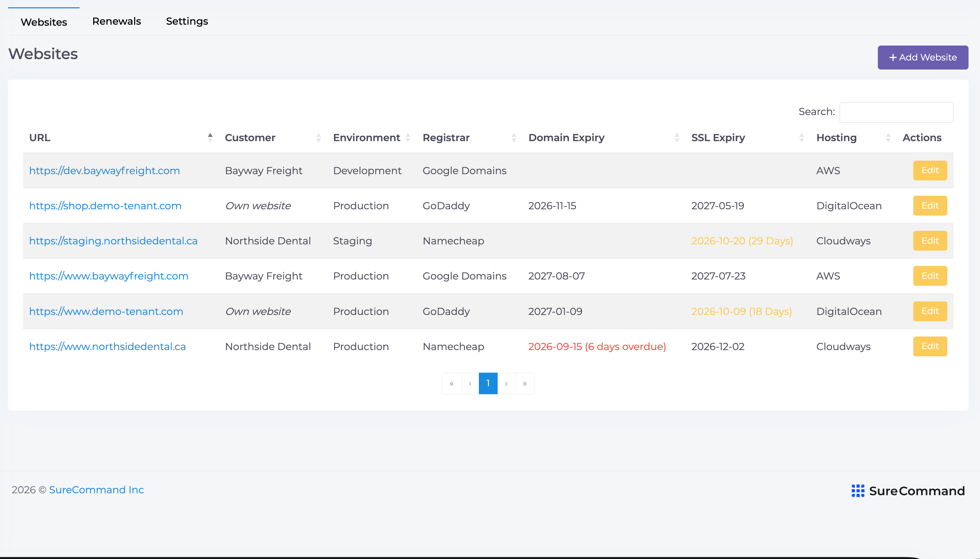This screenshot has height=559, width=980.
Task: Edit the www.baywayfreight.com row
Action: 930,276
